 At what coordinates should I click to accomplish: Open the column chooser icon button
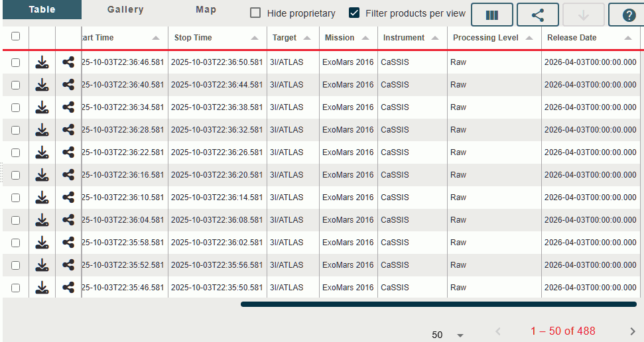point(491,15)
